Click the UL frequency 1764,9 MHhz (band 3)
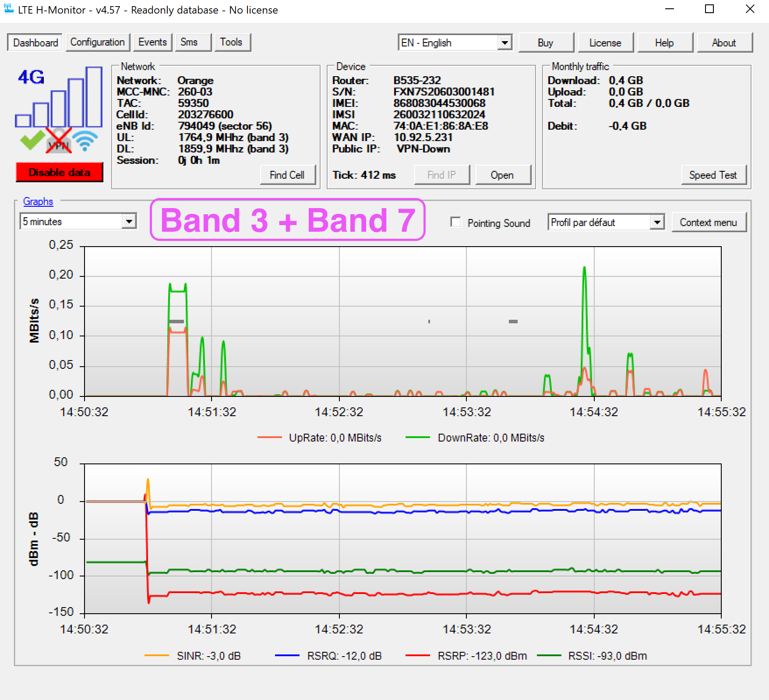Image resolution: width=769 pixels, height=700 pixels. 233,137
